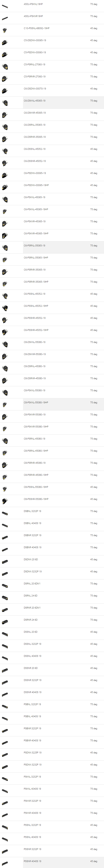Click the tool image beside A50U-PSKNL19HP

pos(5,6)
